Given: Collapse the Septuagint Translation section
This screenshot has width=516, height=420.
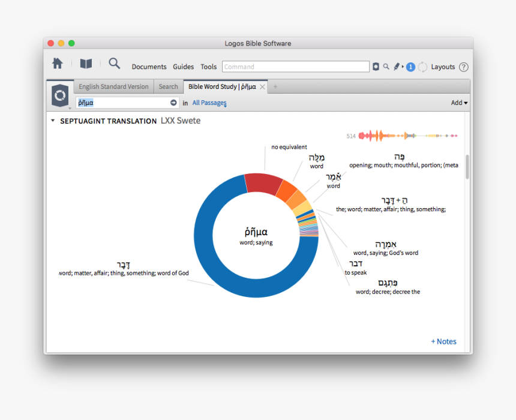Looking at the screenshot, I should click(x=53, y=121).
